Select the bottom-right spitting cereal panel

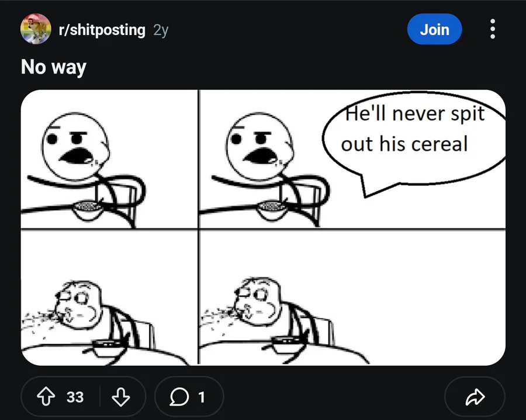352,298
